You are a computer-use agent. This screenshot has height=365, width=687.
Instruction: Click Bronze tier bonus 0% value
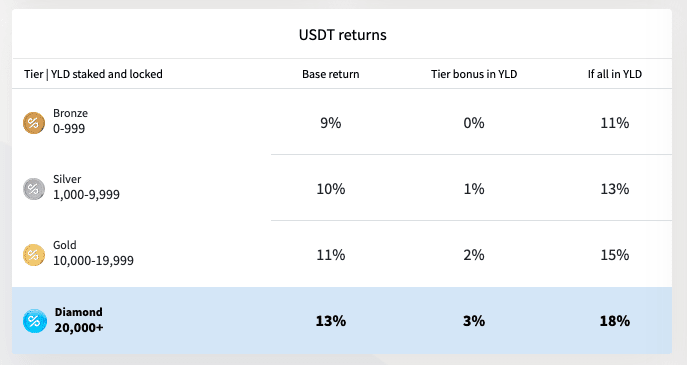[474, 123]
